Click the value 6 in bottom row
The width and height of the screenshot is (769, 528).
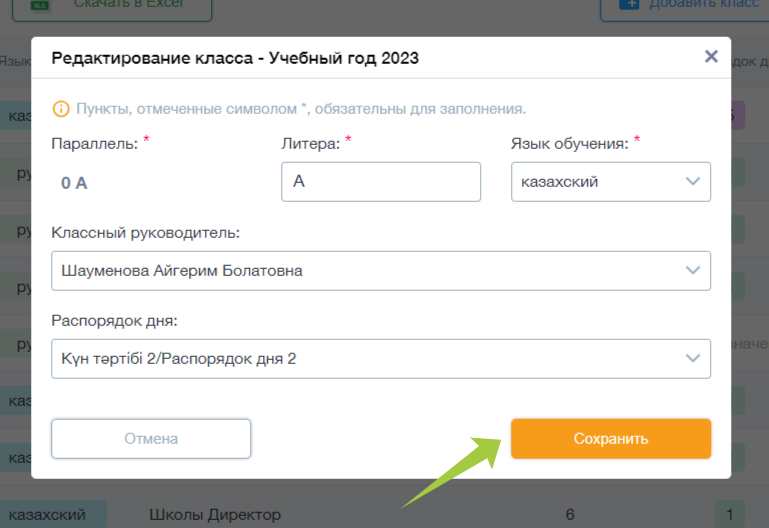pos(569,515)
